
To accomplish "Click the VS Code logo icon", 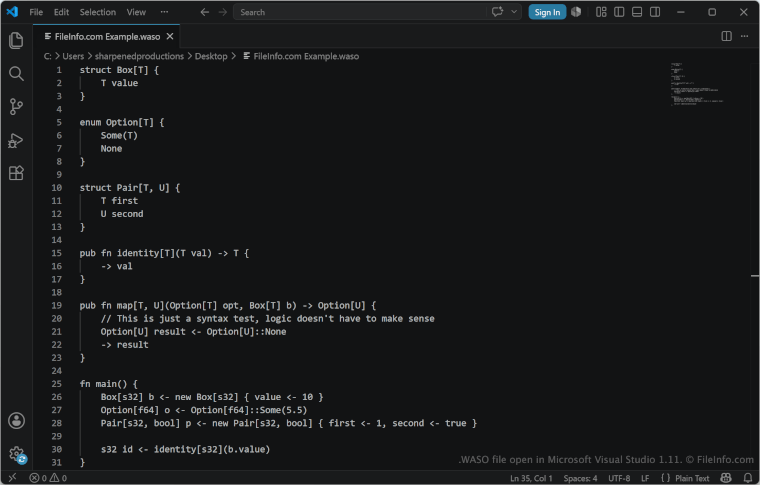I will click(x=12, y=12).
